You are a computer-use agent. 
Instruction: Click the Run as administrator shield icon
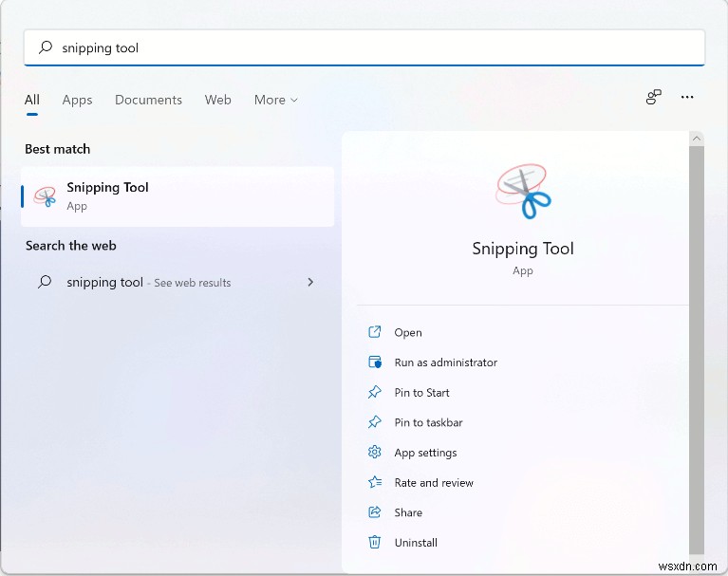tap(375, 362)
